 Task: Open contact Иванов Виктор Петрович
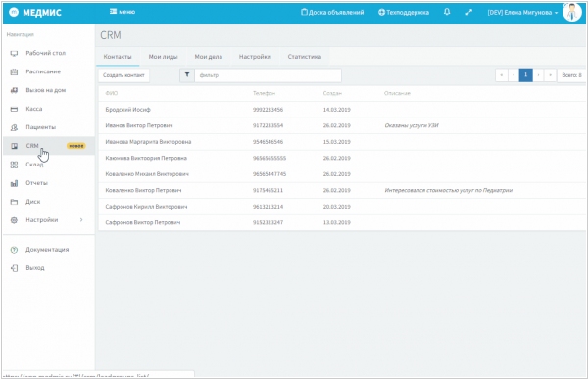(x=139, y=125)
